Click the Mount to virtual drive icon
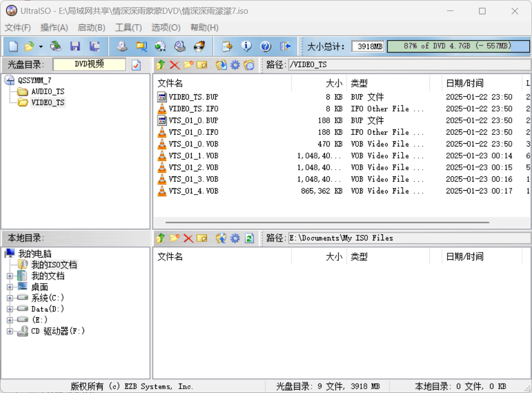This screenshot has width=532, height=393. tap(180, 46)
